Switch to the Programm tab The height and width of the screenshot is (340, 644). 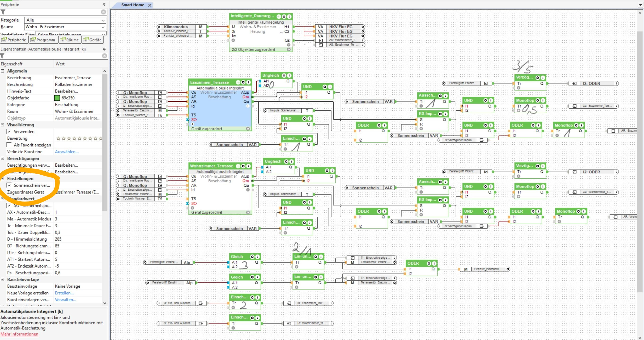43,40
